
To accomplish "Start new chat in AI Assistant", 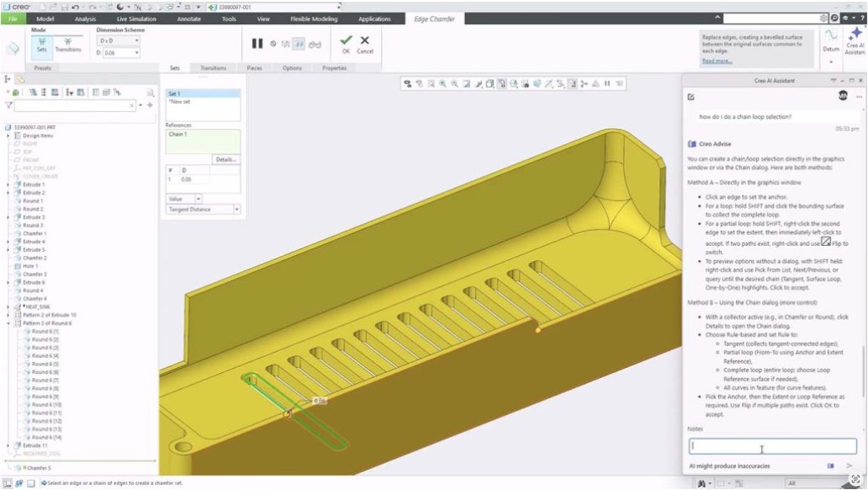I will coord(691,97).
